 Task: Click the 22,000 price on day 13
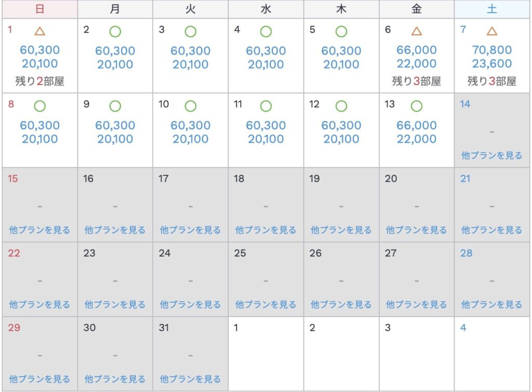[416, 139]
